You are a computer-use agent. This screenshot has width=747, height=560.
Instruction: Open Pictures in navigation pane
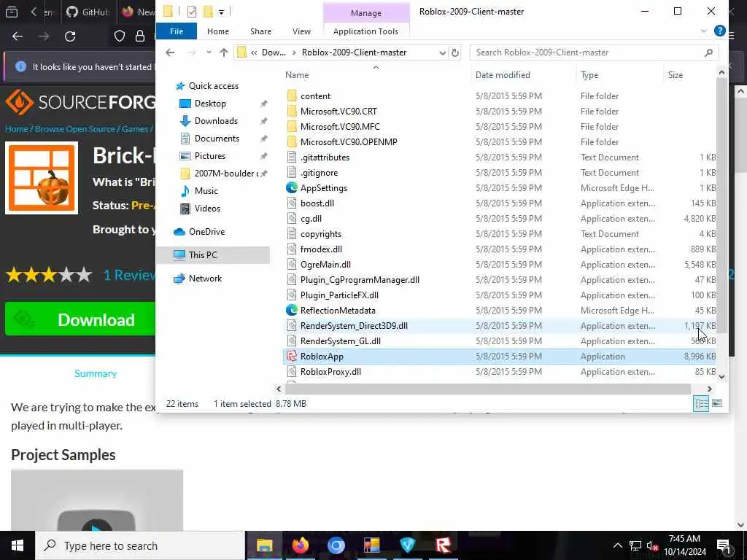(x=209, y=156)
